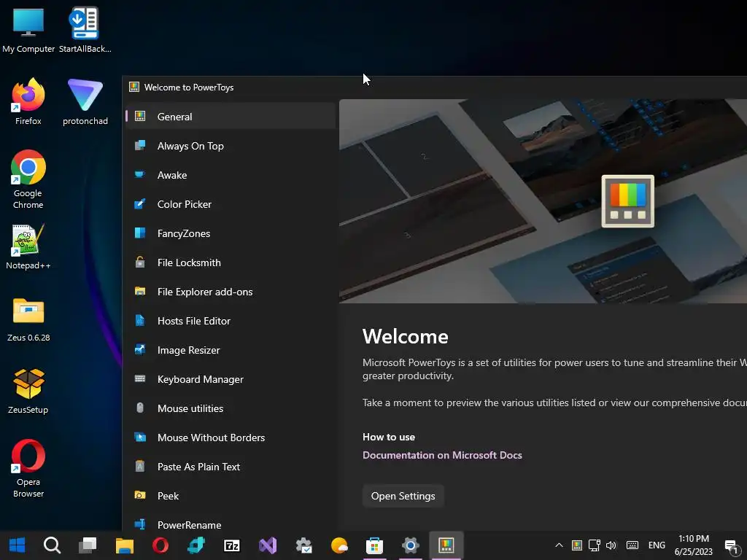Image resolution: width=747 pixels, height=560 pixels.
Task: Launch Firefox from the desktop
Action: click(x=28, y=101)
